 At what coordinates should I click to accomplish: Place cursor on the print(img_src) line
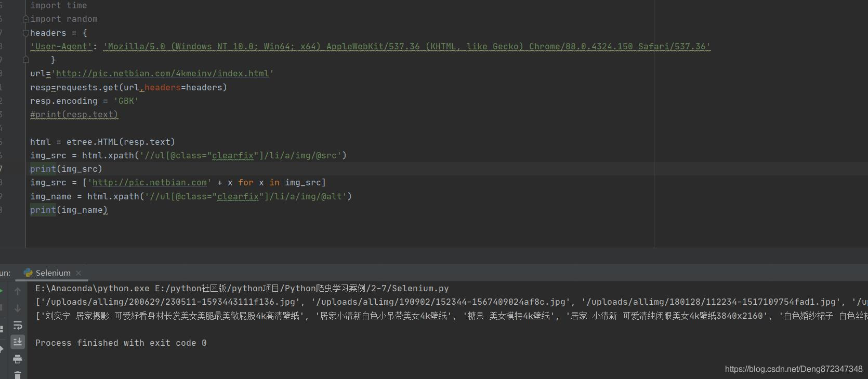click(x=67, y=169)
